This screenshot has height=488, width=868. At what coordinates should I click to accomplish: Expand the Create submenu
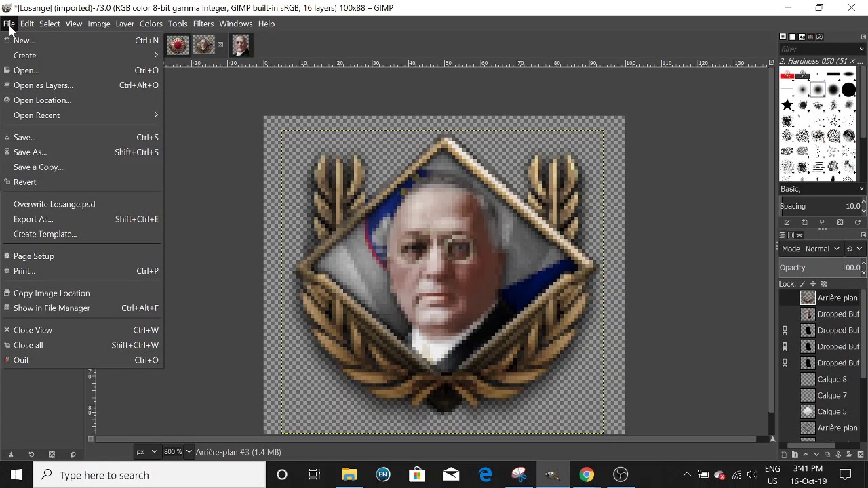[x=81, y=56]
